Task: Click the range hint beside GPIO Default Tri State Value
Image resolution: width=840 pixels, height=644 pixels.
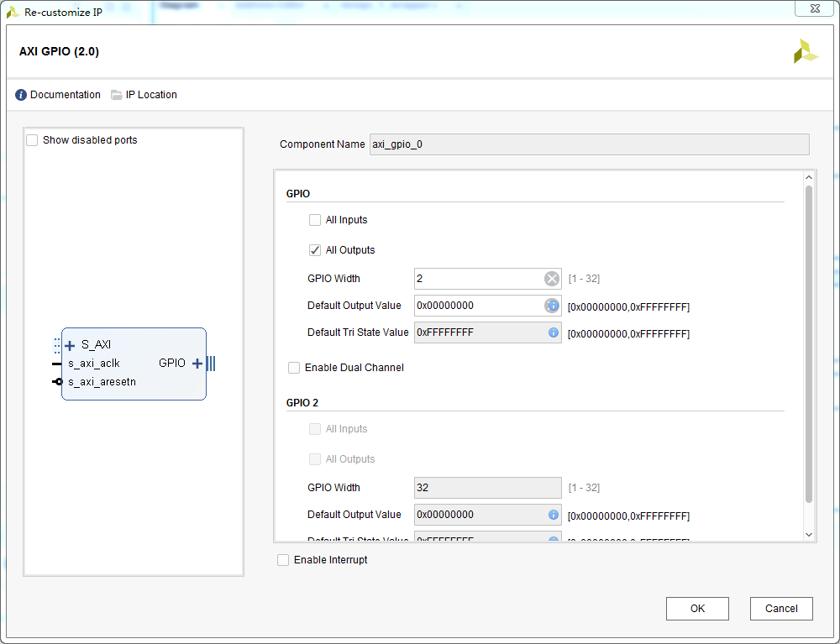Action: pos(628,334)
